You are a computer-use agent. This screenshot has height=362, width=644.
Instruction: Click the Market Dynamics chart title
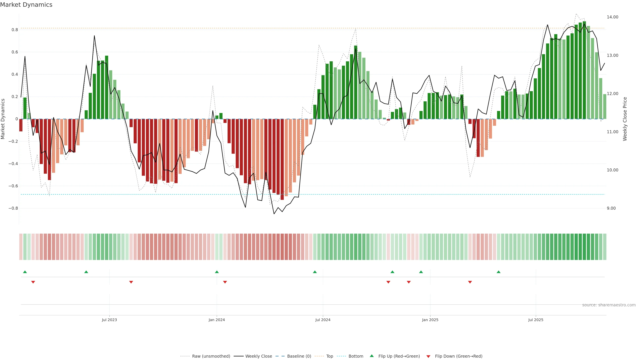coord(26,5)
